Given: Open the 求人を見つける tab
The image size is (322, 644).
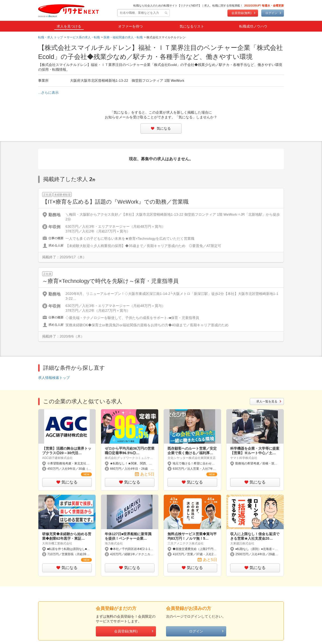Looking at the screenshot, I should coord(69,26).
